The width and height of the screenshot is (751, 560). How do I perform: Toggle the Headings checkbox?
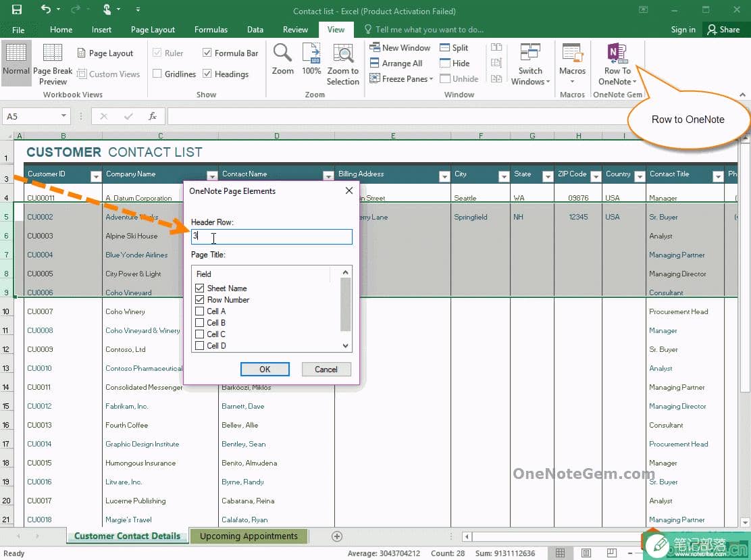[207, 74]
